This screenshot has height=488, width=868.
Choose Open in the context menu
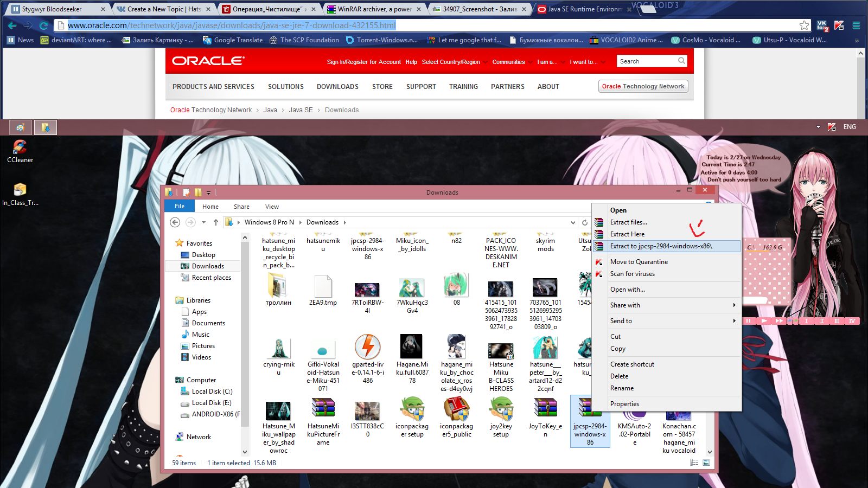(x=618, y=210)
